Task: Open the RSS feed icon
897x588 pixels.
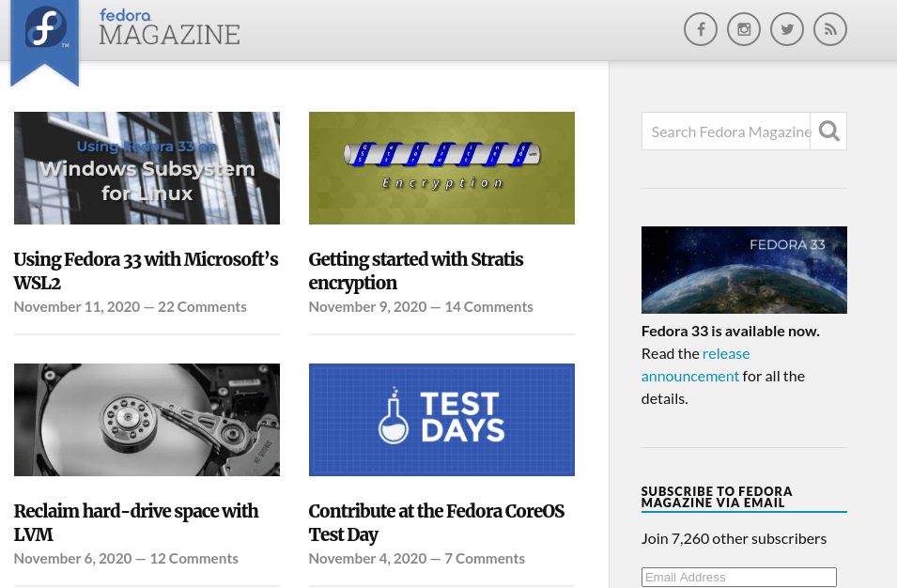Action: (830, 29)
